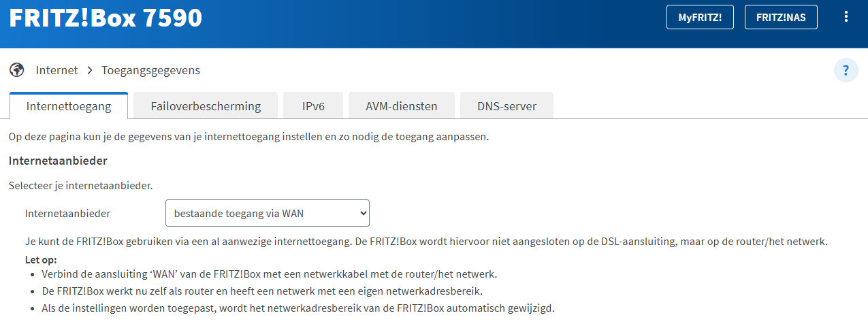Open FRITZ!NAS from the header

click(x=780, y=18)
